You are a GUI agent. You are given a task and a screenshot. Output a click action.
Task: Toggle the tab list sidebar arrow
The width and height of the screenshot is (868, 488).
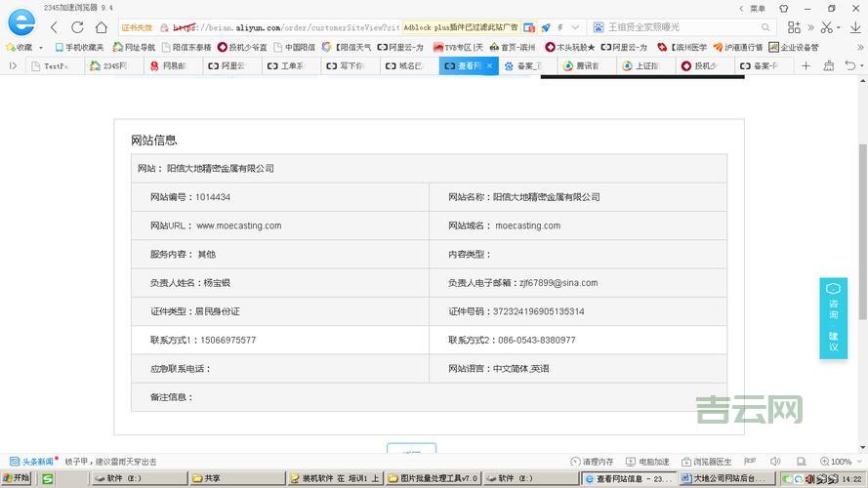coord(13,65)
